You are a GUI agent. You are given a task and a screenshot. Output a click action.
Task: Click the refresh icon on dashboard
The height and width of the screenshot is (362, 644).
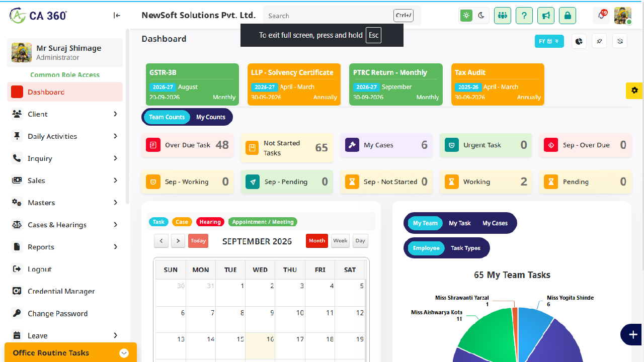620,41
